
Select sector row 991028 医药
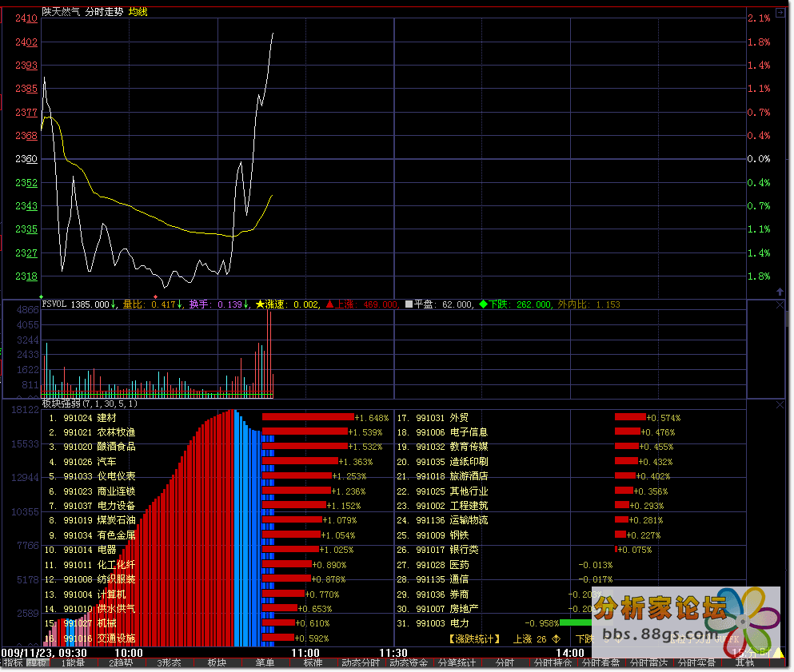(x=433, y=565)
